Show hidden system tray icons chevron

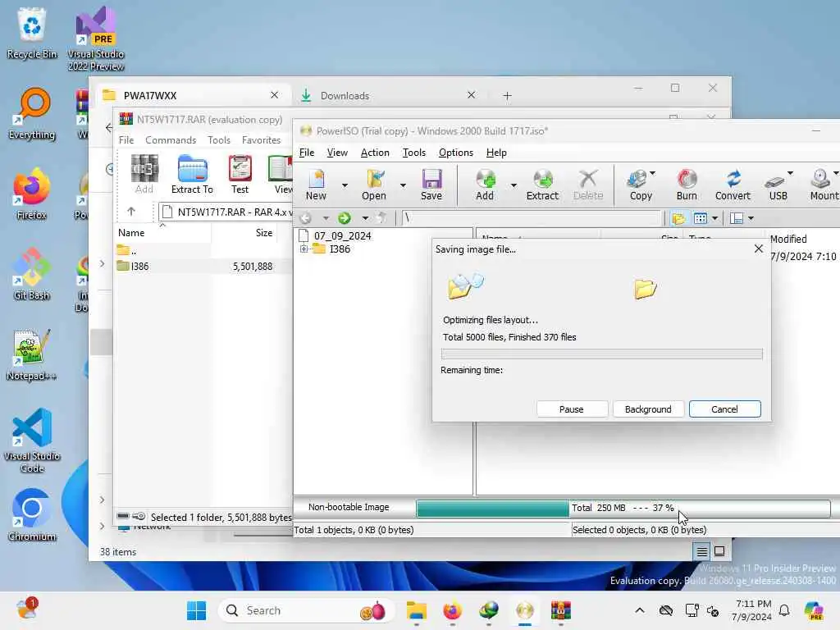point(640,610)
